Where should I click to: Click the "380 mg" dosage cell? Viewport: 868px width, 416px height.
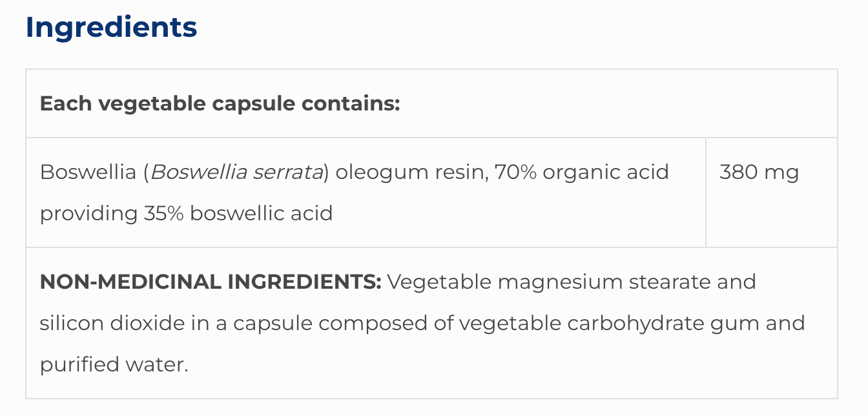pos(759,172)
